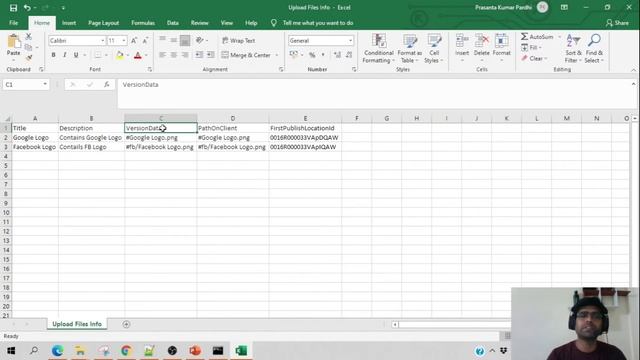The height and width of the screenshot is (360, 640).
Task: Switch to the Page Layout tab
Action: point(103,23)
